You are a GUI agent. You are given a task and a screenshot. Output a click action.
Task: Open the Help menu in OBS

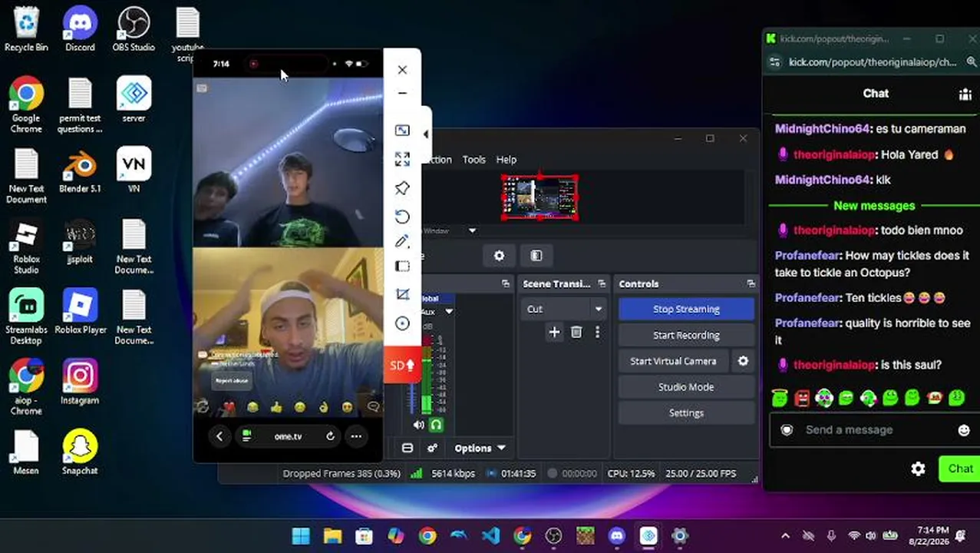[x=506, y=160]
